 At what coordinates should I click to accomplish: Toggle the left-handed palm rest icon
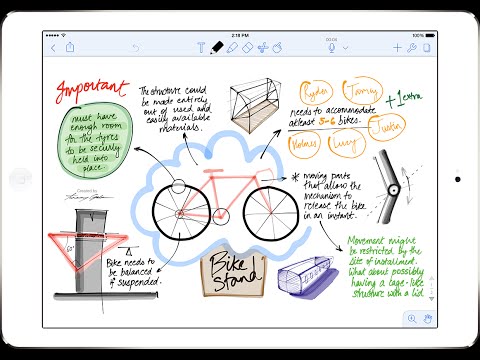(428, 319)
